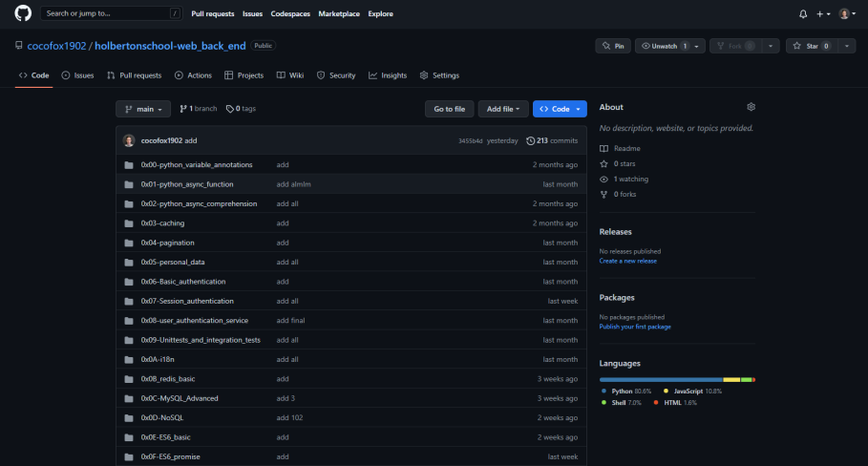
Task: Open folder 0x05-personal_data
Action: [x=173, y=262]
